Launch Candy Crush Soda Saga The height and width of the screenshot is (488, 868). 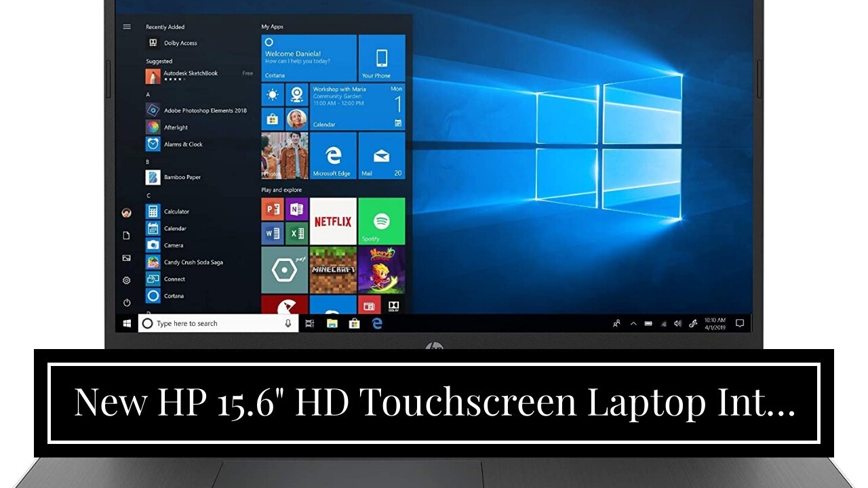(x=185, y=262)
